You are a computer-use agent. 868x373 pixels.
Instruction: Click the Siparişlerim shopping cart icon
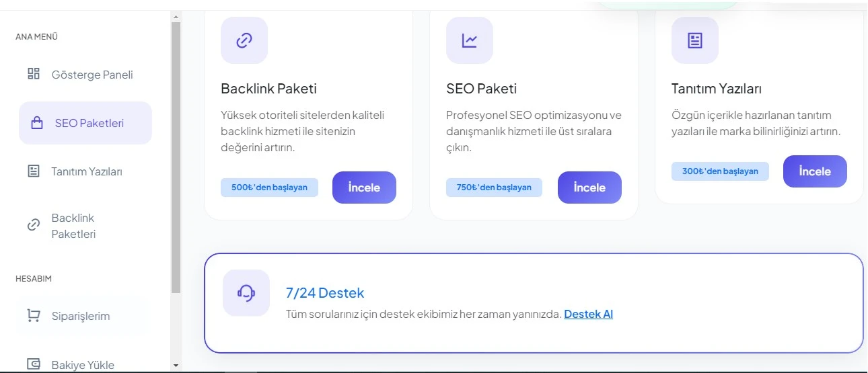pos(34,315)
